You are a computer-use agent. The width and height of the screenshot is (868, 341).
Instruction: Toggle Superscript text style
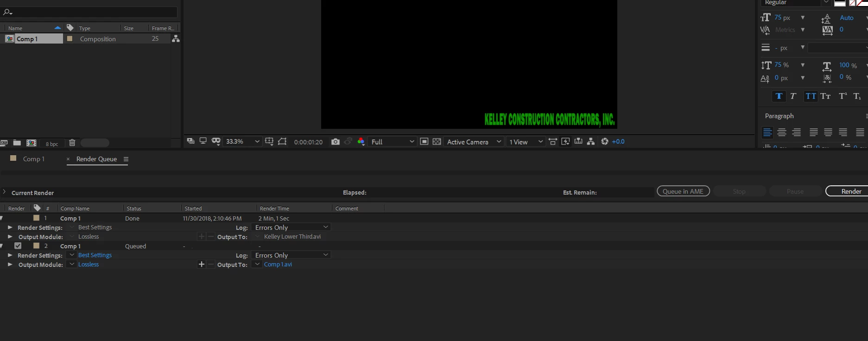point(843,96)
